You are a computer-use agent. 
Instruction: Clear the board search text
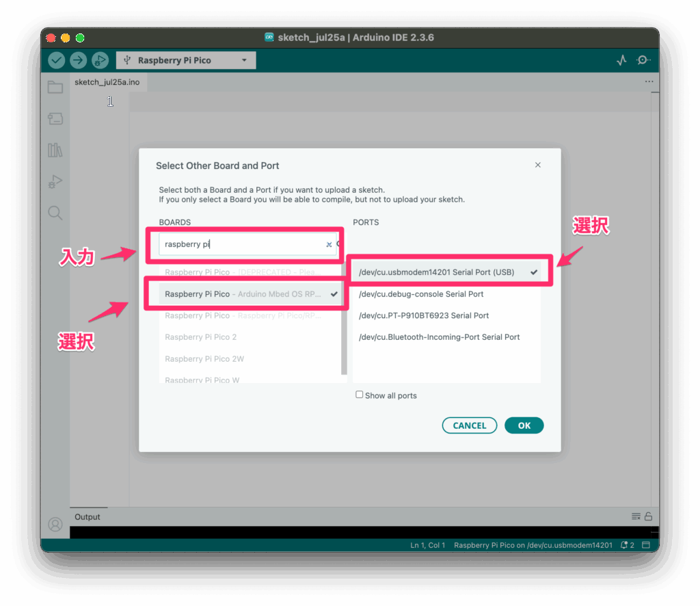pyautogui.click(x=329, y=245)
